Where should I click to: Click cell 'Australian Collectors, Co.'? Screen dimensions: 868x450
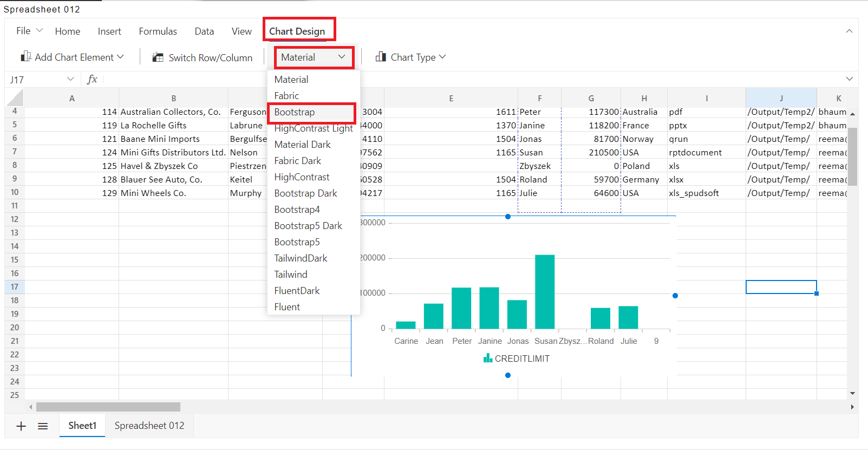point(173,112)
